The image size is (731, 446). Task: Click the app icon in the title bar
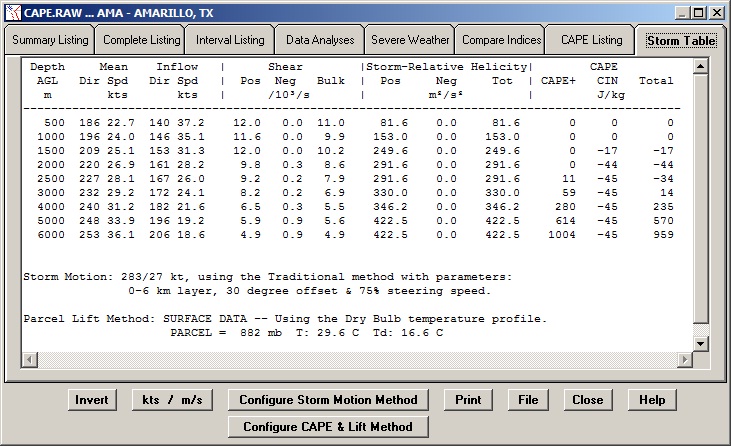pyautogui.click(x=14, y=13)
